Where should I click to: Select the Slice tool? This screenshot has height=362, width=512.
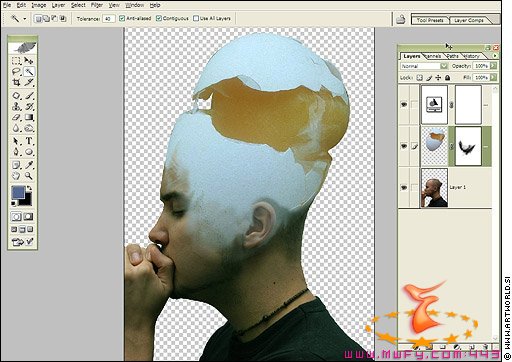[29, 82]
